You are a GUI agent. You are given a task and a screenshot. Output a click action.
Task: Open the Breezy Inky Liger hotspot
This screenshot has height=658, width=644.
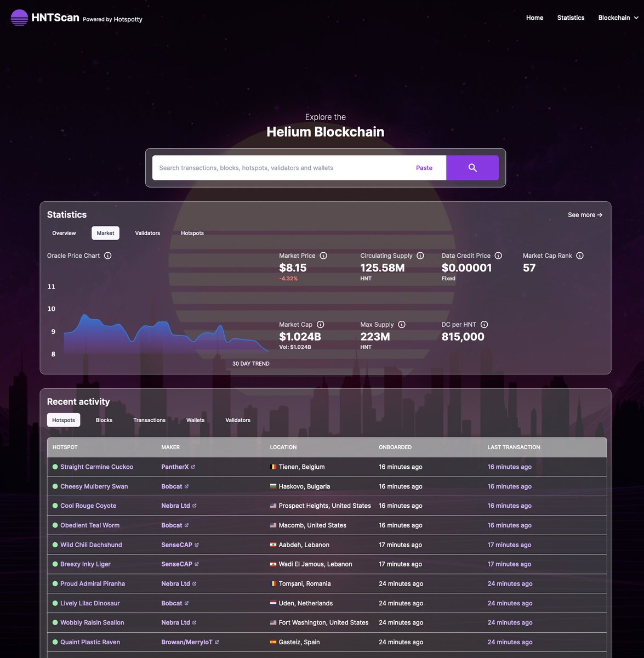point(86,564)
